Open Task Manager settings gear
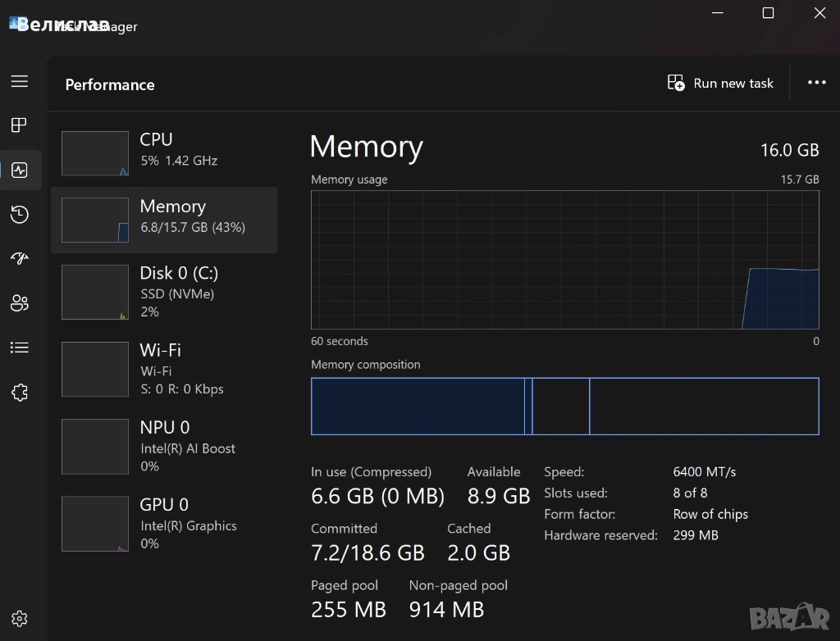This screenshot has width=840, height=641. [x=20, y=619]
